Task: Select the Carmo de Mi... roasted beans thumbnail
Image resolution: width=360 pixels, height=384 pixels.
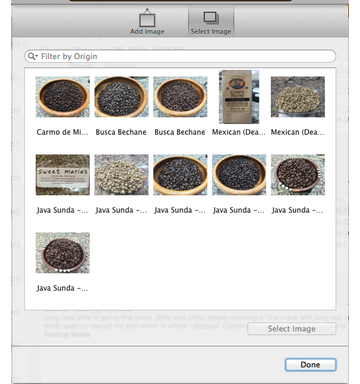Action: click(x=63, y=97)
